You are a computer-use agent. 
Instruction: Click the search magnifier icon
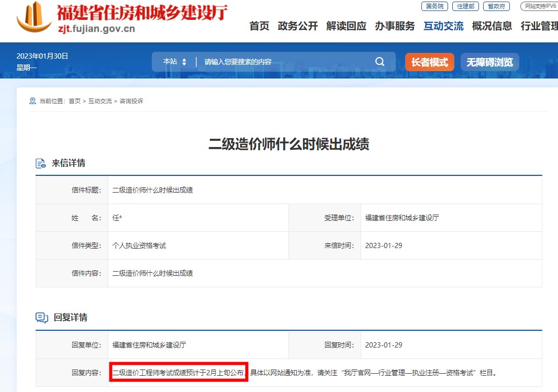(x=380, y=62)
